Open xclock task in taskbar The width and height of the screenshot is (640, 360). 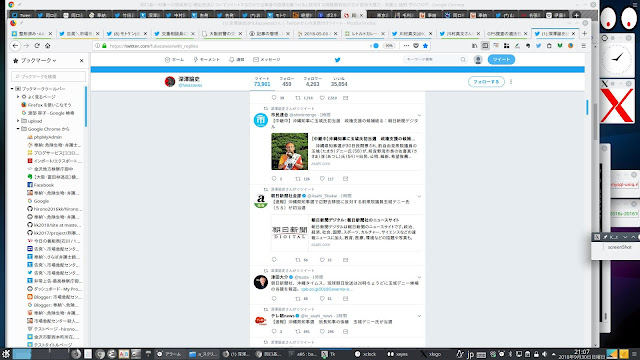[365, 354]
